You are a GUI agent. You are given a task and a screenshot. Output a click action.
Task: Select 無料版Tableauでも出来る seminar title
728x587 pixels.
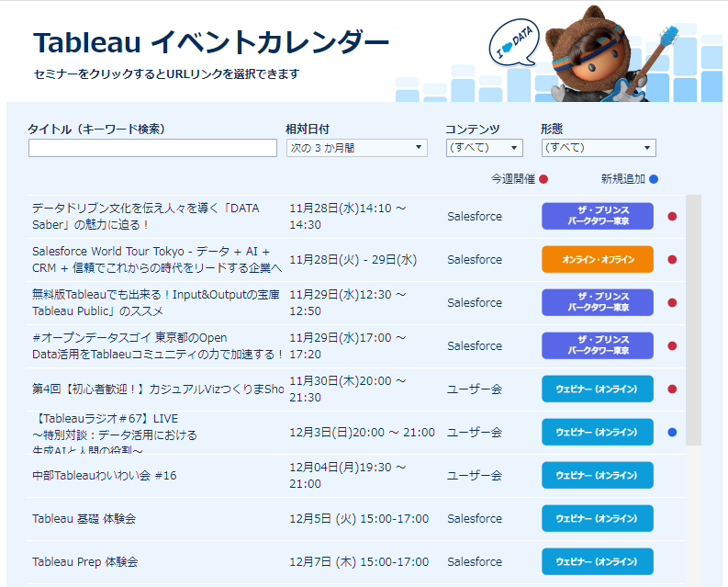(x=156, y=302)
